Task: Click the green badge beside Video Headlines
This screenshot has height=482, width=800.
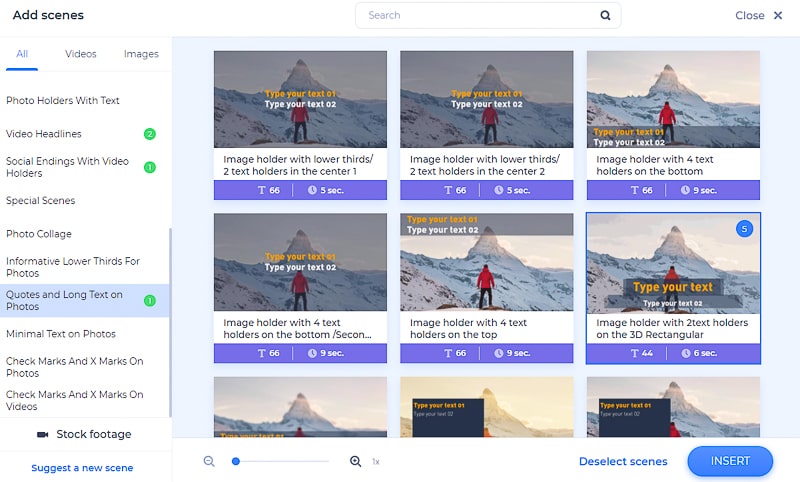Action: [x=149, y=134]
